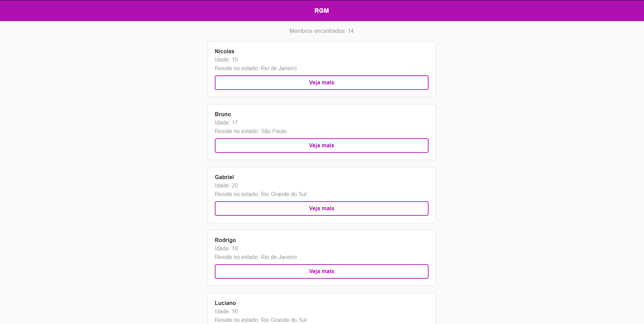The image size is (644, 324).
Task: Click "Veja mais" on Gabriel's card
Action: 321,208
